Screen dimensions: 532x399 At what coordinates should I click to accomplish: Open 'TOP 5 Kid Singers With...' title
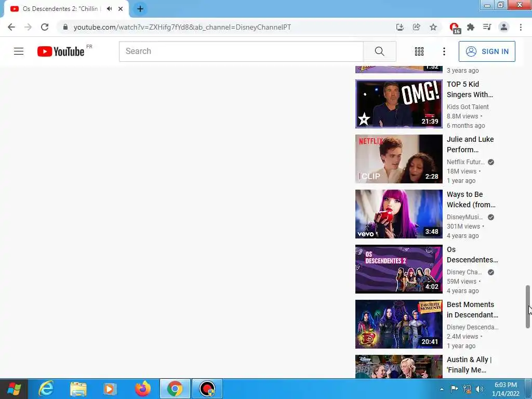tap(470, 89)
